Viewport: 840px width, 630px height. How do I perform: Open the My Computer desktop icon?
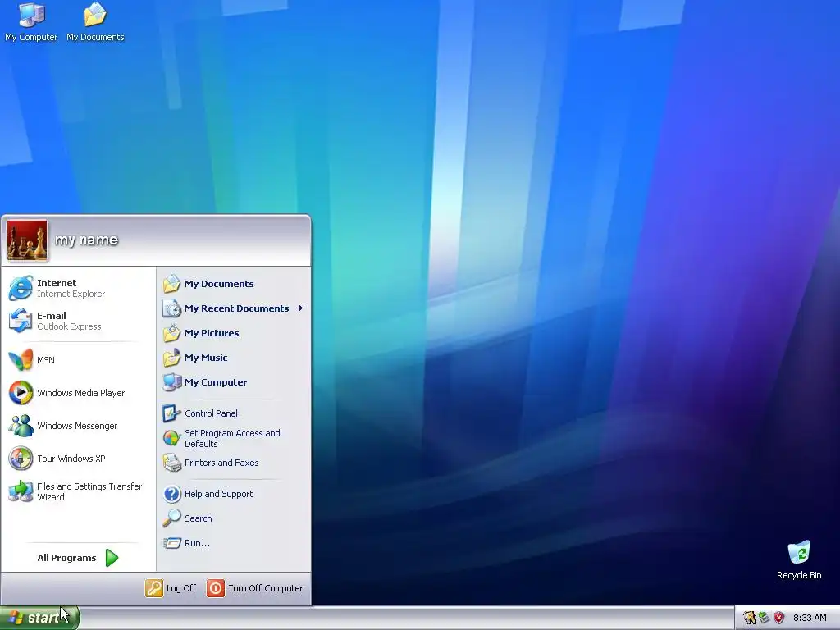pyautogui.click(x=31, y=22)
